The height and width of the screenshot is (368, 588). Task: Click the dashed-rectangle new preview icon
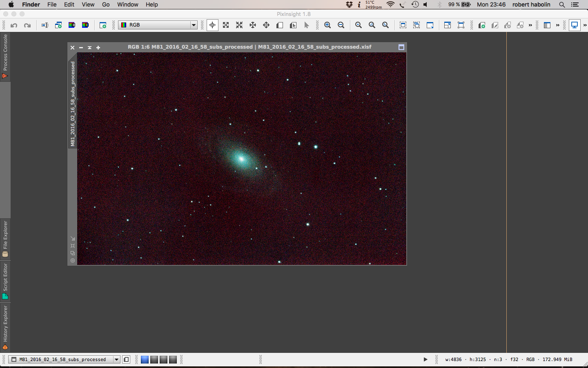[x=403, y=25]
